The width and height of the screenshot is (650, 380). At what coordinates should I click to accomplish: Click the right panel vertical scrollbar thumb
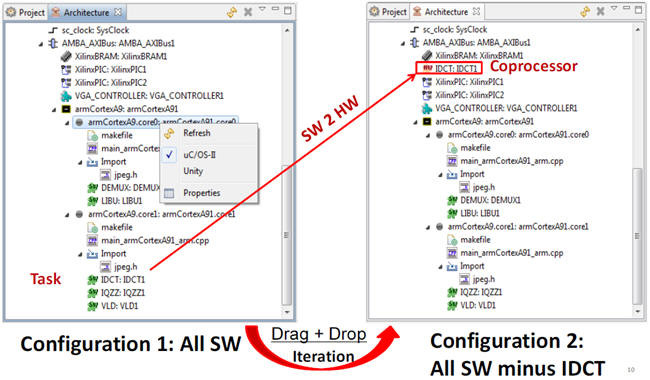(x=638, y=236)
